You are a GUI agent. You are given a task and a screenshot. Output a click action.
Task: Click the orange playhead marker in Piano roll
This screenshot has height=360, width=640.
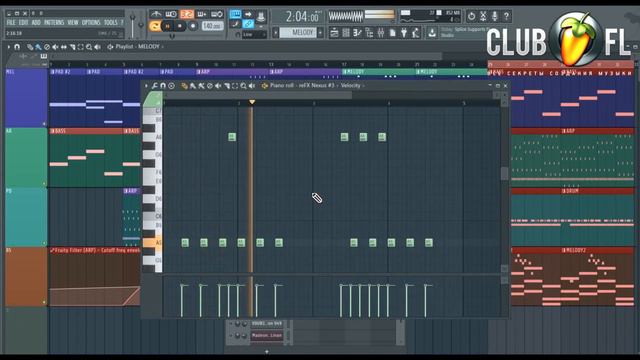coord(252,102)
